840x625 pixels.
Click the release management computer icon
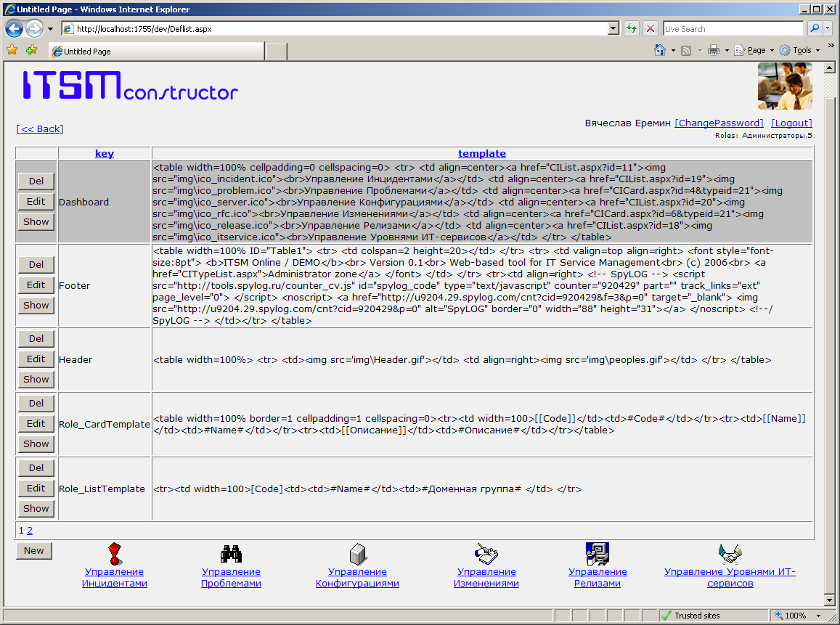tap(598, 554)
